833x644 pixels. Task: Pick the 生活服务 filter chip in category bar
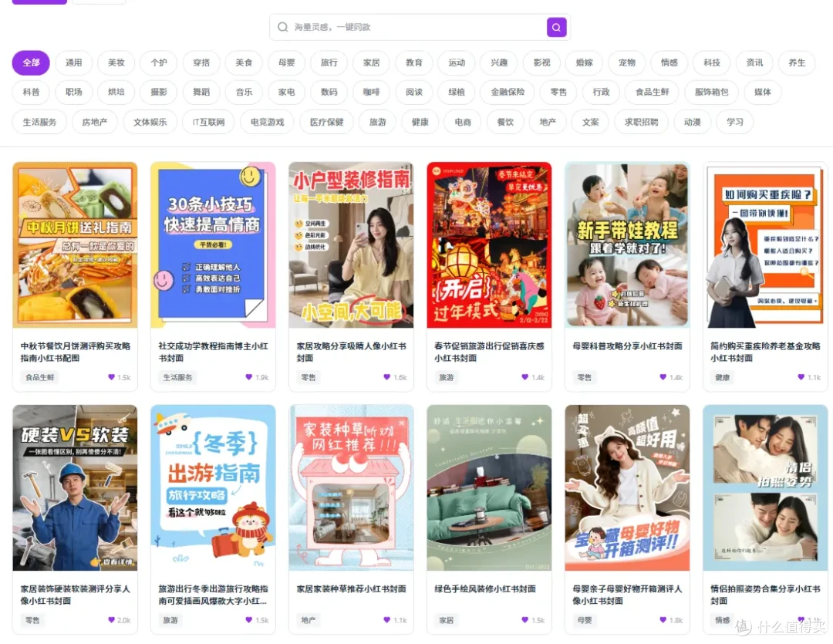pos(40,122)
